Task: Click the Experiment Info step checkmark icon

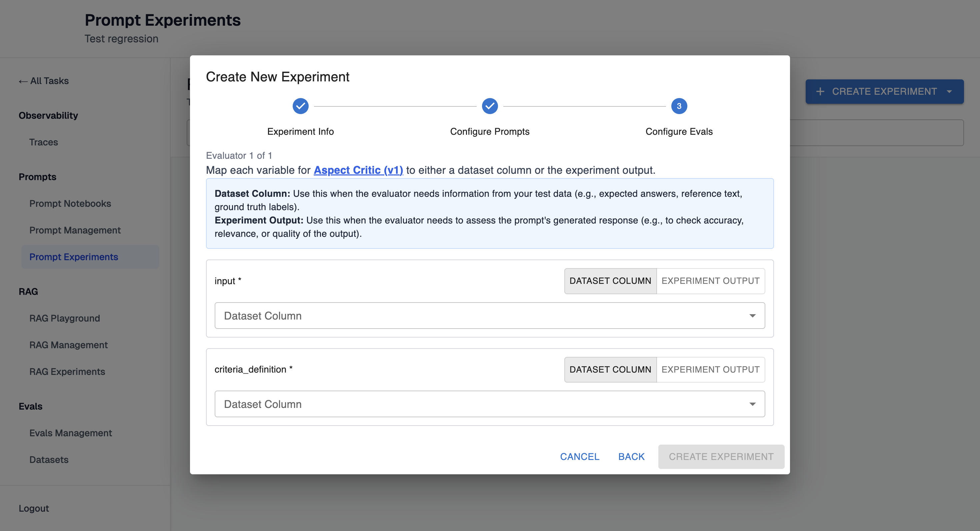Action: pos(300,106)
